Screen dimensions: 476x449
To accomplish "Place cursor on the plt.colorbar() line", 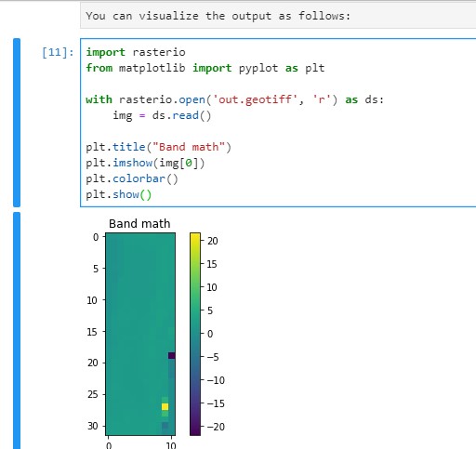I will pos(132,178).
